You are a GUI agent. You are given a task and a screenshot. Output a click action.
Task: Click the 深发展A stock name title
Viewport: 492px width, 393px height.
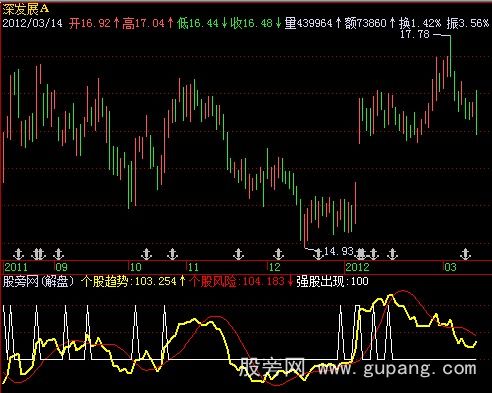[26, 9]
